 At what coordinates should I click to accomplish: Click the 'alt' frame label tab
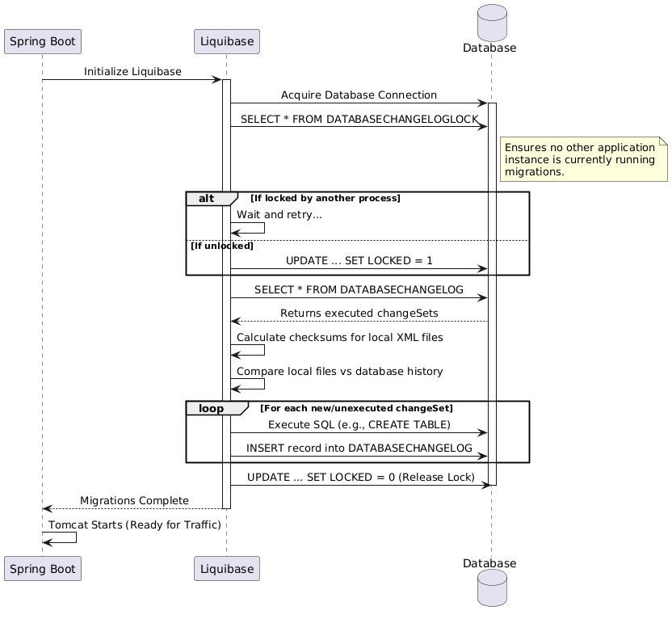click(212, 199)
